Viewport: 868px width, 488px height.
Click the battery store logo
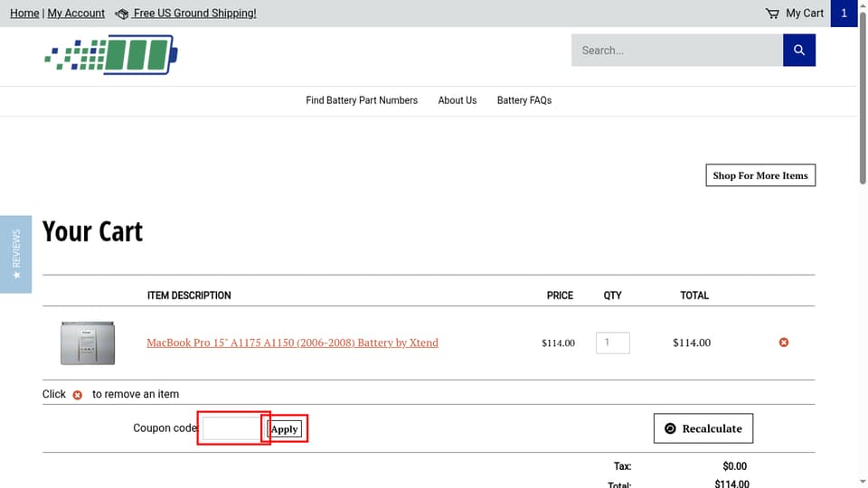pos(111,55)
